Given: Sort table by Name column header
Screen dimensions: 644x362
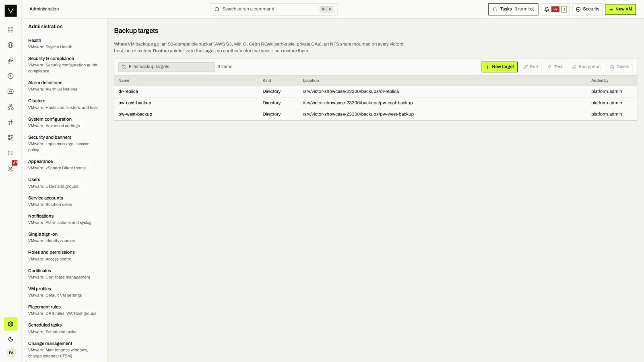Looking at the screenshot, I should pos(124,80).
